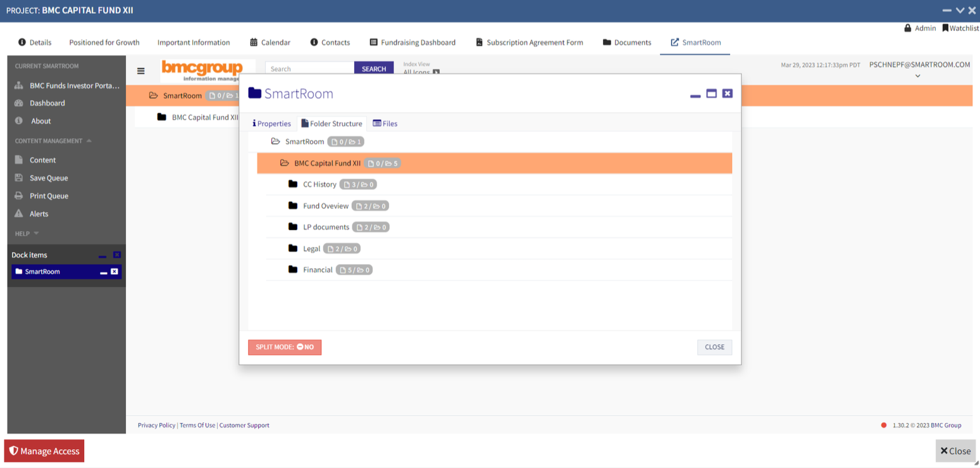Minimize the SmartRoom dock item
980x468 pixels.
104,272
